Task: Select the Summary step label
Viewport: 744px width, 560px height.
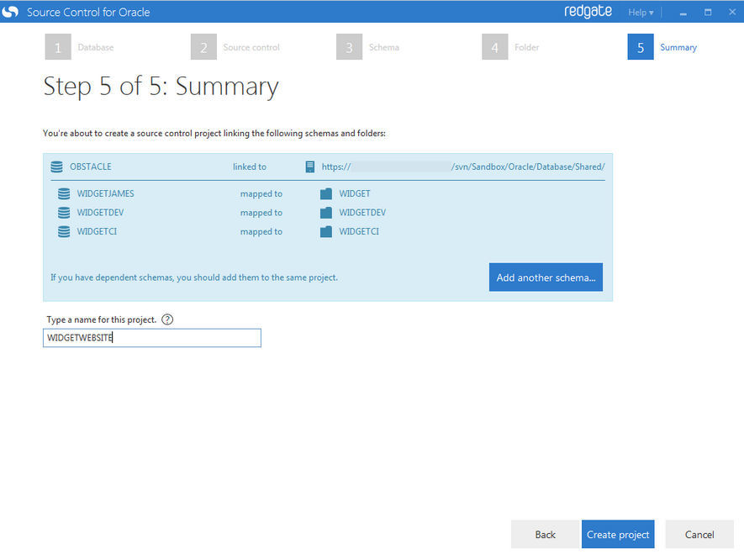Action: (678, 47)
